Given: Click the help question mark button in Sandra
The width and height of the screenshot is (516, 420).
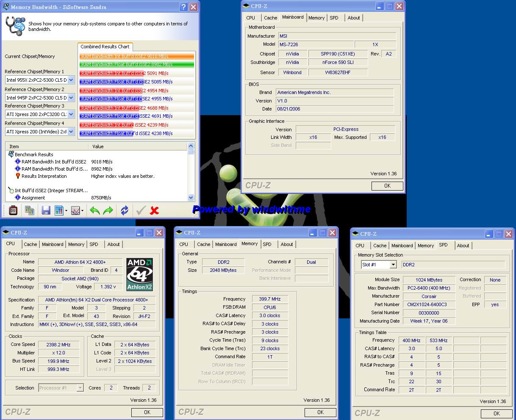Looking at the screenshot, I should click(183, 7).
